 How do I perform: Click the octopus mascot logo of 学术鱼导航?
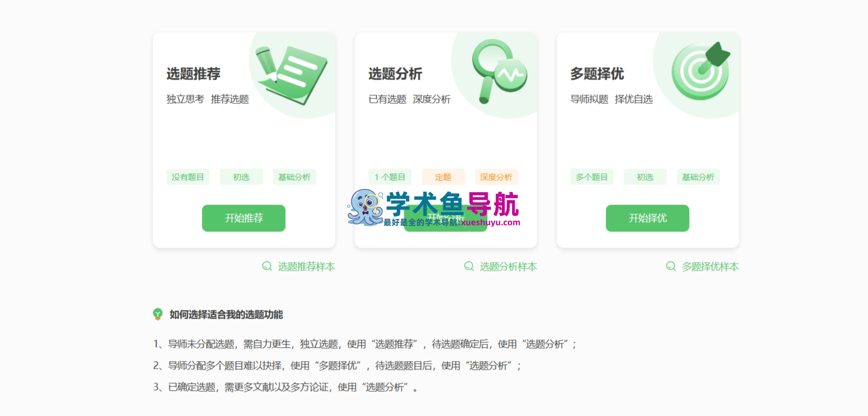(365, 207)
